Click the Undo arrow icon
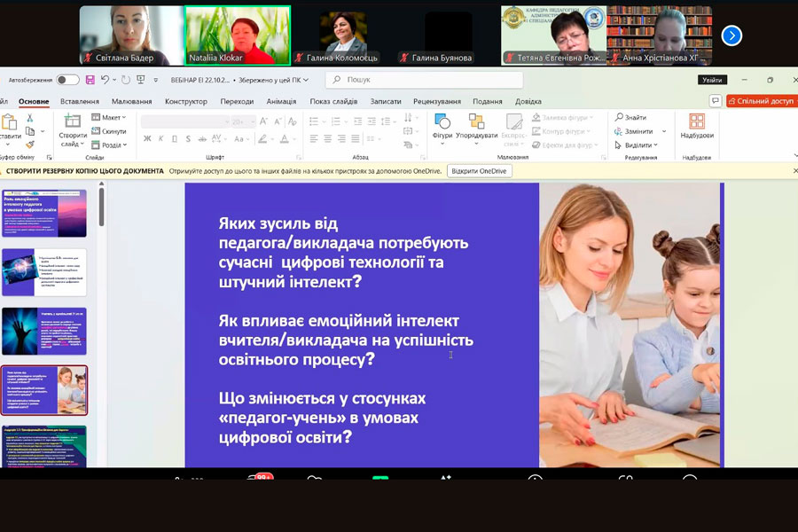798x532 pixels. [x=105, y=80]
